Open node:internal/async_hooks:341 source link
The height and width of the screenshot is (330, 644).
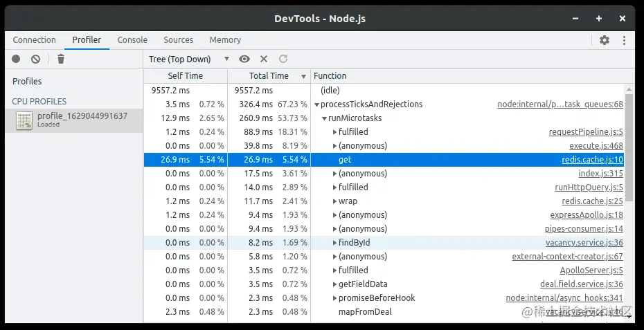click(x=564, y=298)
